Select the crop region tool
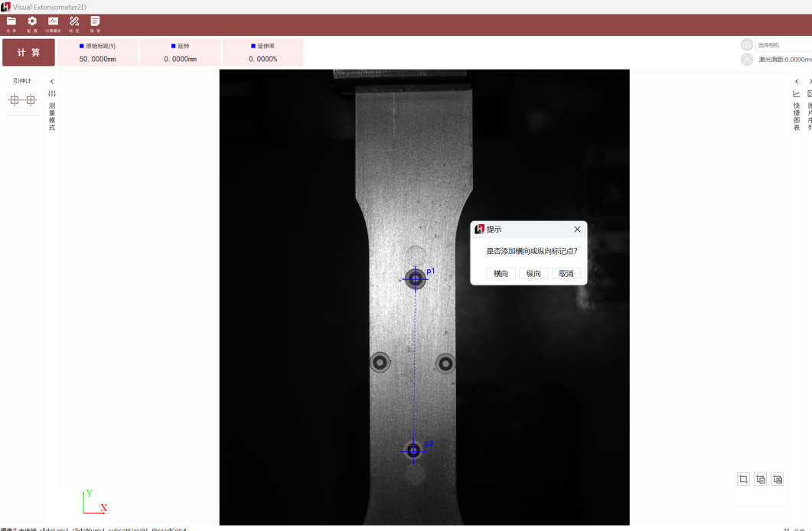Screen dimensions: 812x531 743,479
